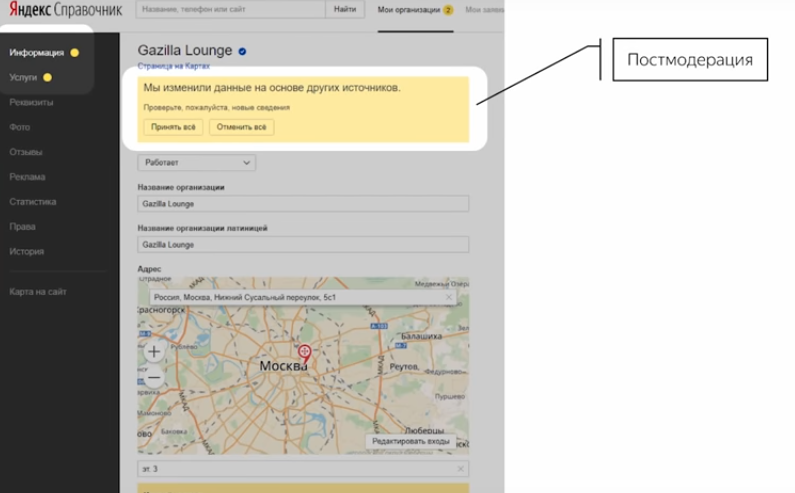Edit the Название организации field
The height and width of the screenshot is (493, 795).
click(x=303, y=204)
